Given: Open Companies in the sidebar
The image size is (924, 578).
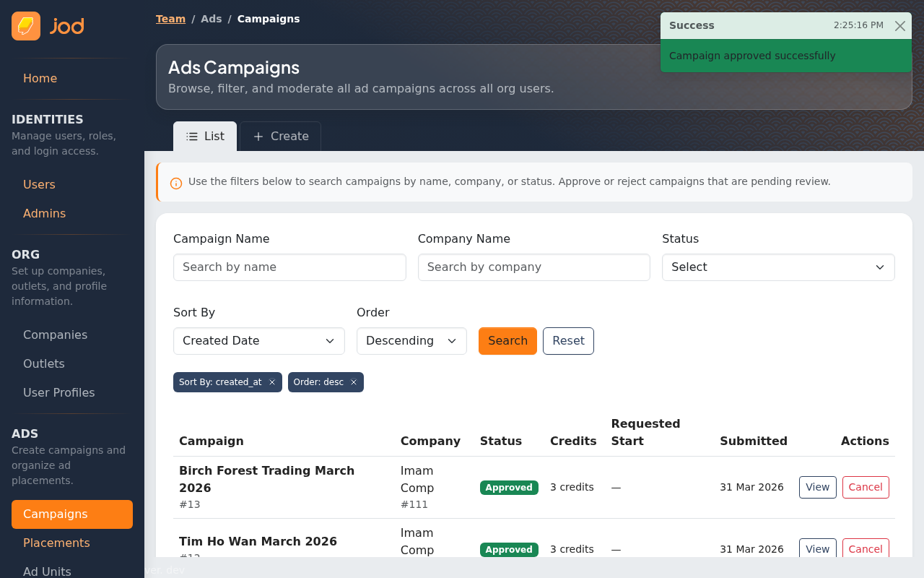Looking at the screenshot, I should 55,335.
